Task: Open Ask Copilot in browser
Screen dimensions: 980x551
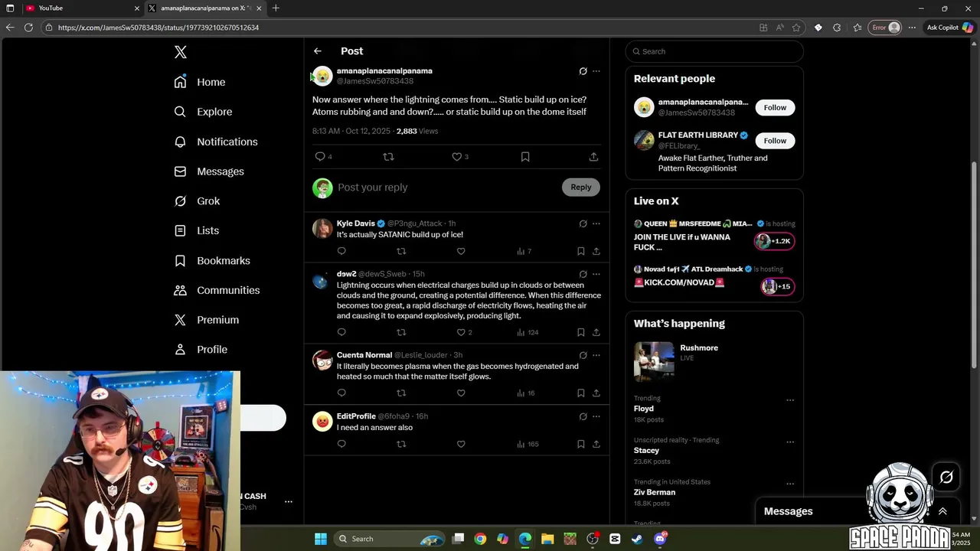Action: point(949,28)
